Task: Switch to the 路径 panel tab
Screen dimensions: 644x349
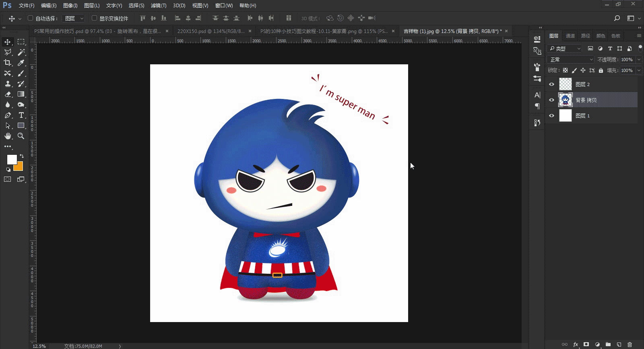Action: point(586,36)
